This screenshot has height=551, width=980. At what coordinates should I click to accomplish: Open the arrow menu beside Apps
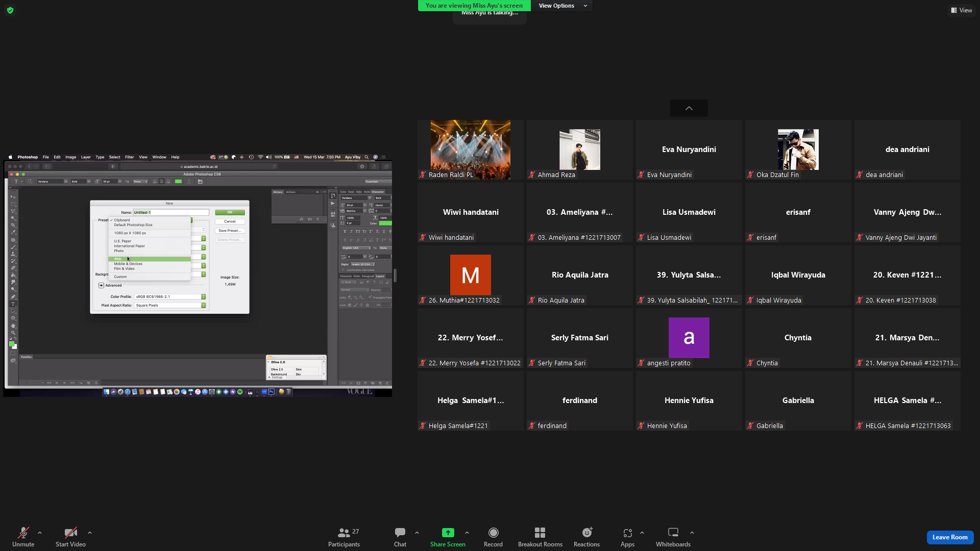(x=642, y=533)
